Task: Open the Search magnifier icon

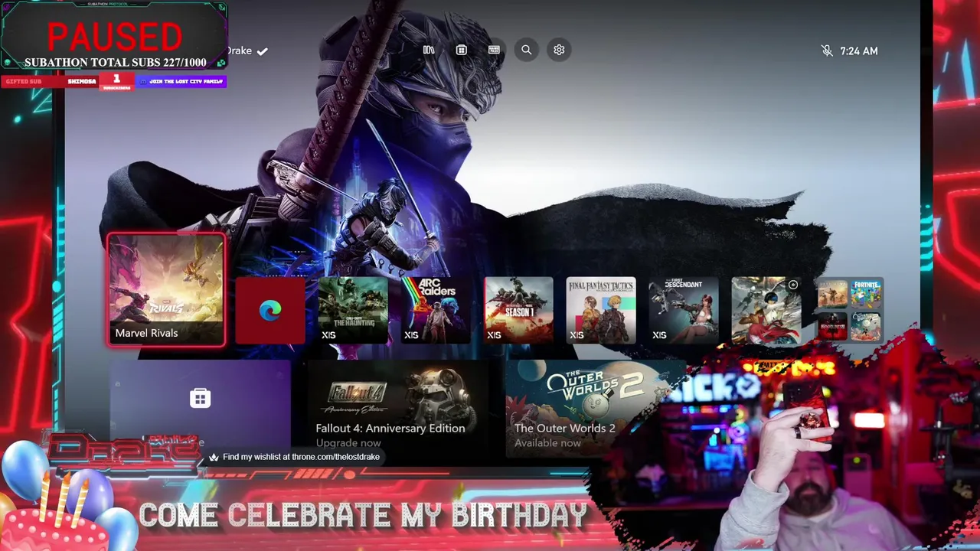Action: pyautogui.click(x=527, y=50)
